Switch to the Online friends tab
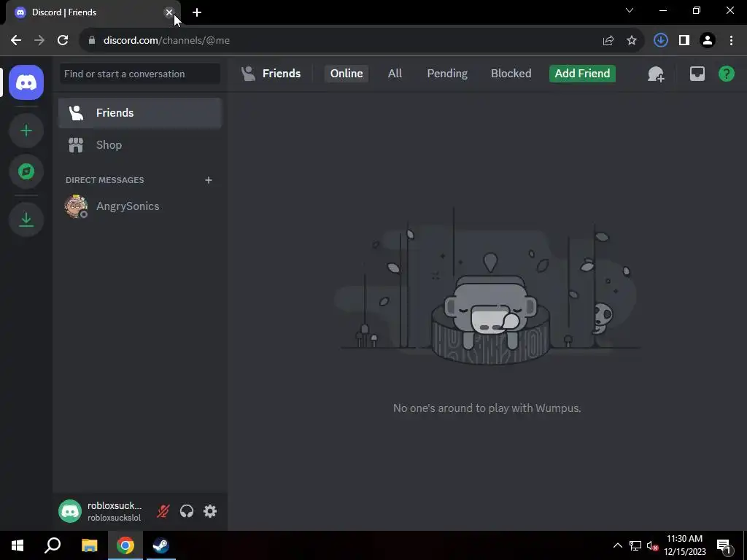 coord(347,74)
